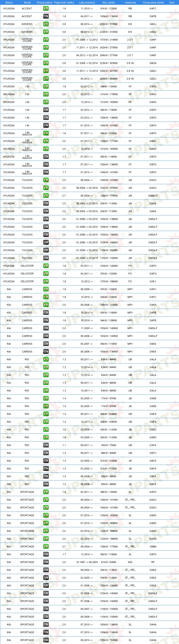Select the fuel icon in the 157kW / 214KM row
Screen dimensions: 179x644
[x=46, y=40]
